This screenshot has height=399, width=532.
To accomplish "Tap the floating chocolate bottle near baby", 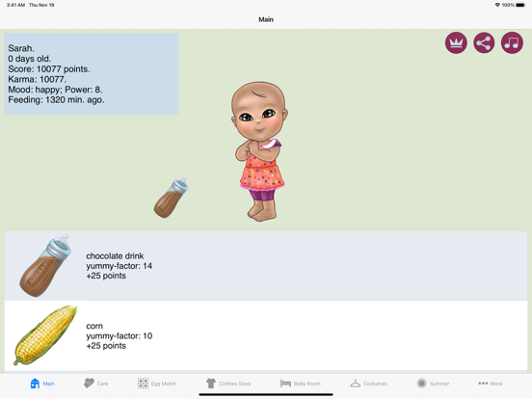I will pos(171,198).
